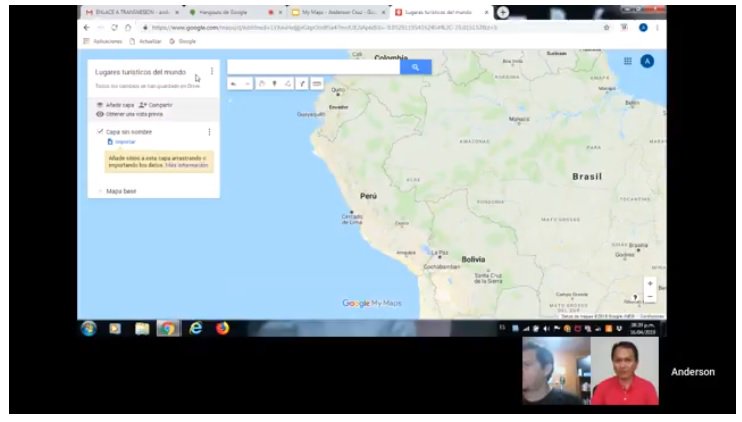Click 'Obtener una vista previa' button

(130, 114)
